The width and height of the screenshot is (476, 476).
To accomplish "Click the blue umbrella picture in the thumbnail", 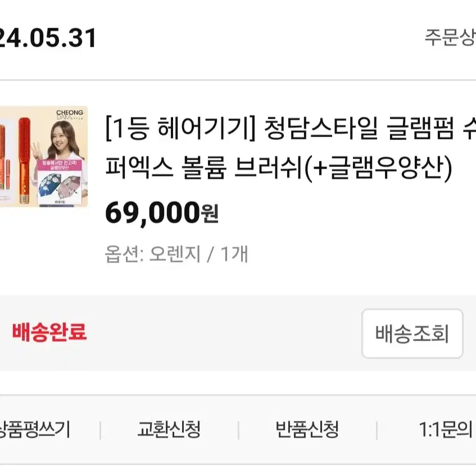I will point(51,186).
